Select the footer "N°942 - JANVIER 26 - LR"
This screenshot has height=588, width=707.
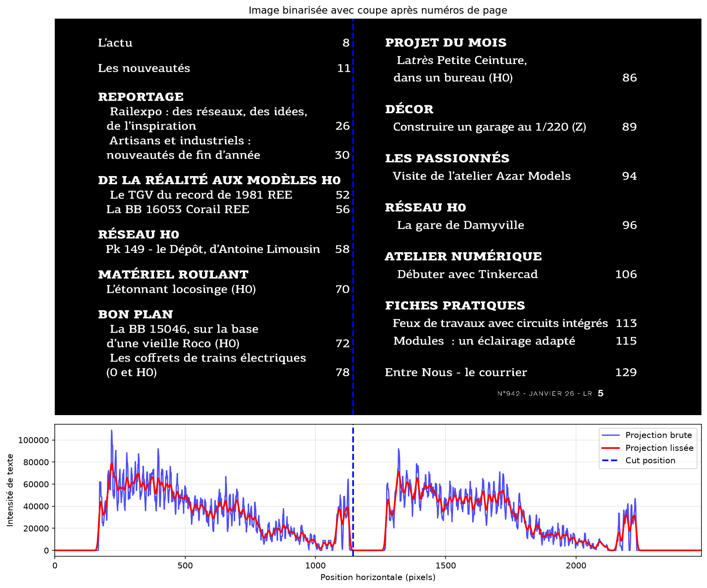coord(545,393)
